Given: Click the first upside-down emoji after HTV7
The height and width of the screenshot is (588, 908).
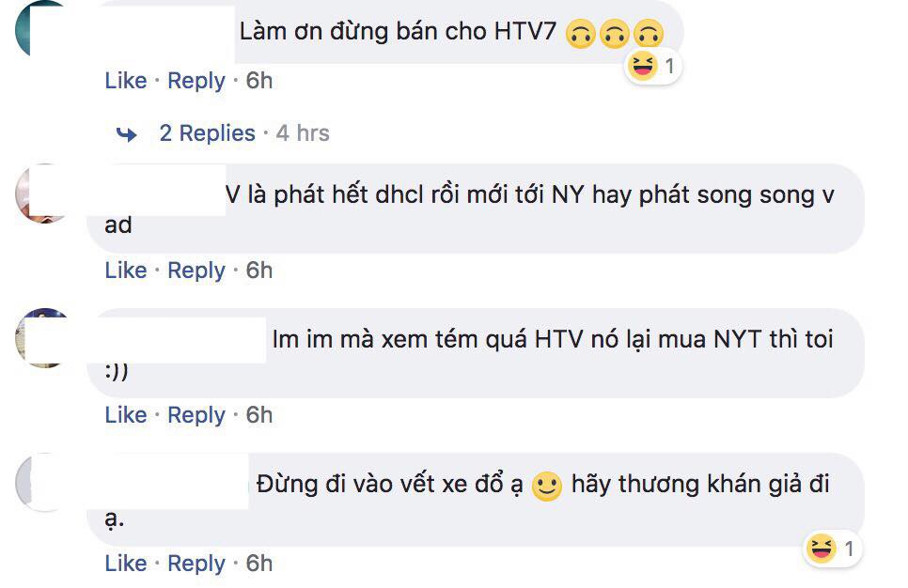Looking at the screenshot, I should click(x=580, y=34).
